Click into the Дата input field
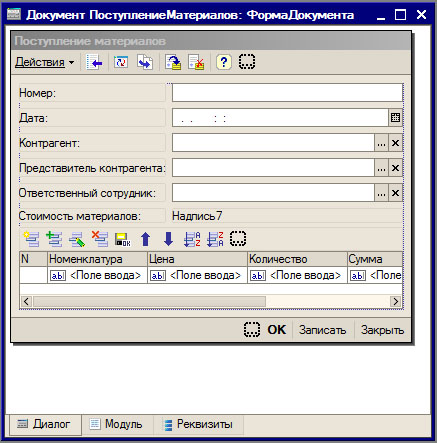This screenshot has height=443, width=437. pyautogui.click(x=280, y=118)
